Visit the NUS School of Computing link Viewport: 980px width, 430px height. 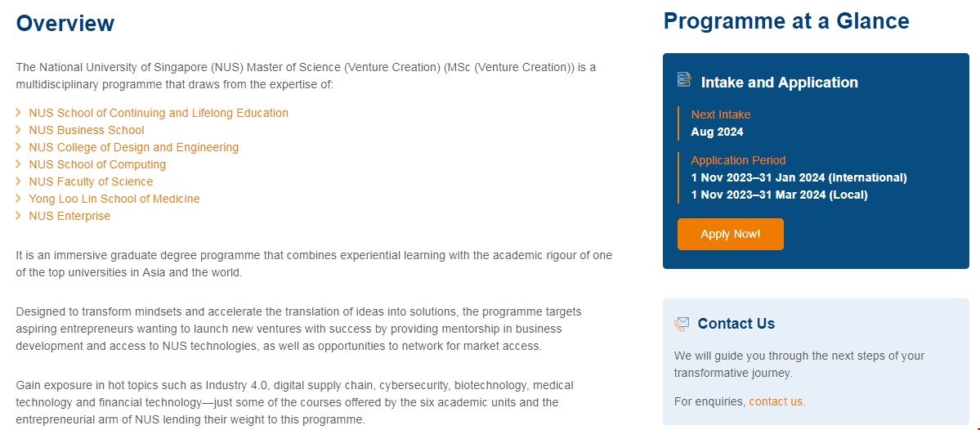[x=97, y=164]
